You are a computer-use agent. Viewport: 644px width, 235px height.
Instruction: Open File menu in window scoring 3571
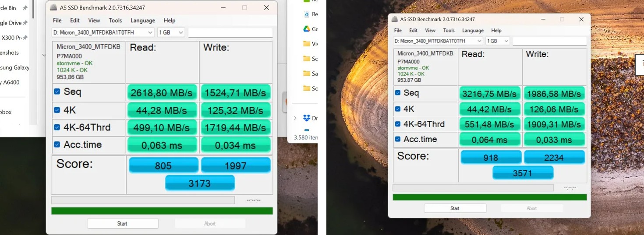click(398, 30)
